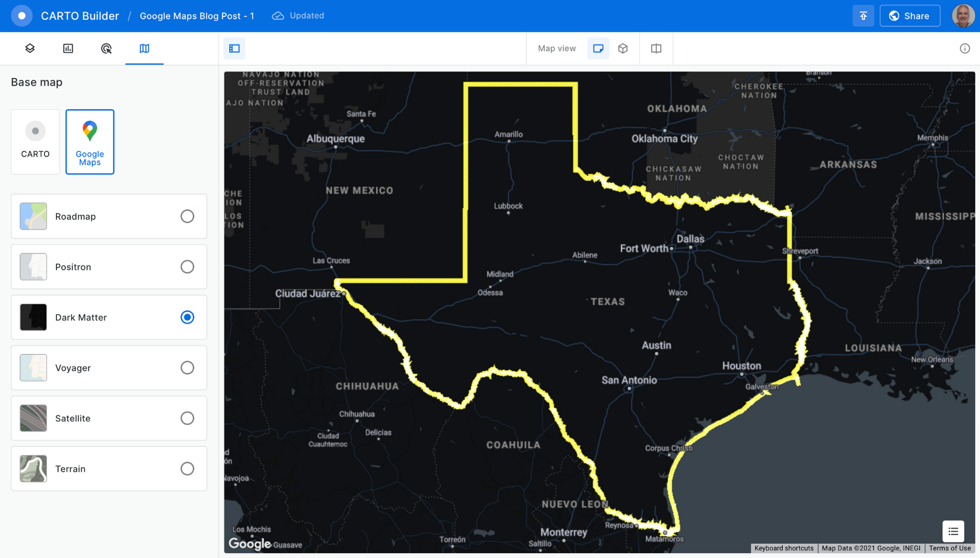Click the San Antonio label on the map
Image resolution: width=980 pixels, height=558 pixels.
click(629, 380)
